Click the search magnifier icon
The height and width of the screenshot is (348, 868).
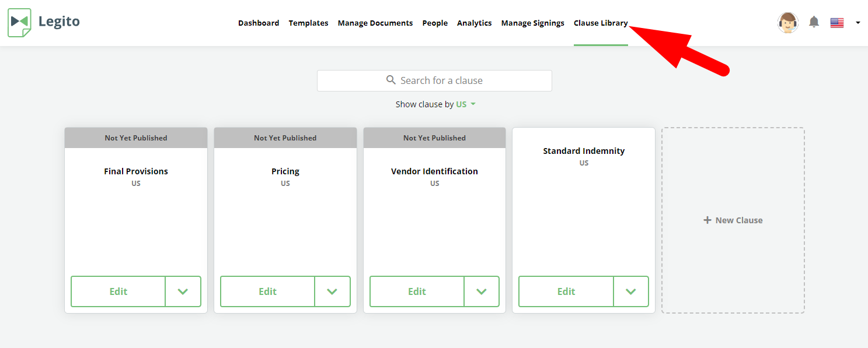click(x=391, y=80)
